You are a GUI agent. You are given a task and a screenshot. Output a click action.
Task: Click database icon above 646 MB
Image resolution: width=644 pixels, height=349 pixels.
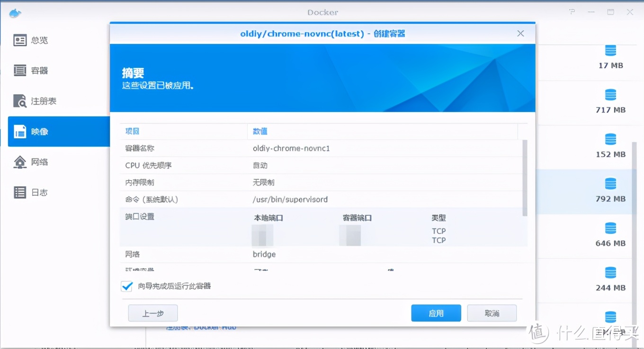pos(610,228)
